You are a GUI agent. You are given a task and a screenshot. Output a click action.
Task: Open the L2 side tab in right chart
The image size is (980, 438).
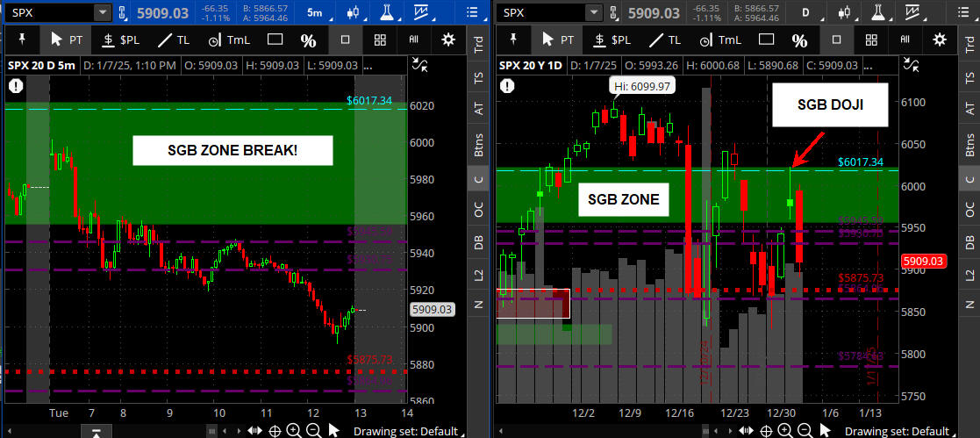point(969,274)
